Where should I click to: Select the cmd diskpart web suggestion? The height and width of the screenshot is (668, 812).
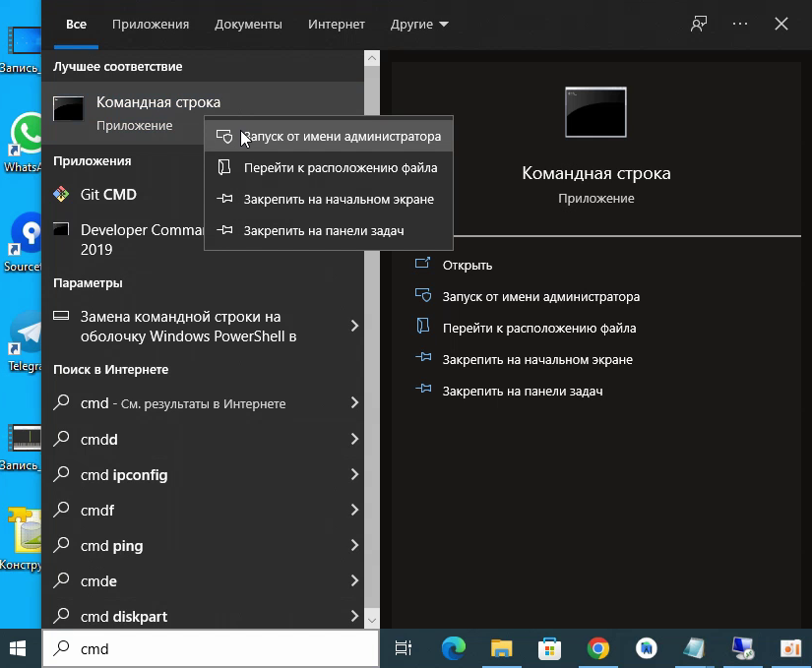point(203,616)
